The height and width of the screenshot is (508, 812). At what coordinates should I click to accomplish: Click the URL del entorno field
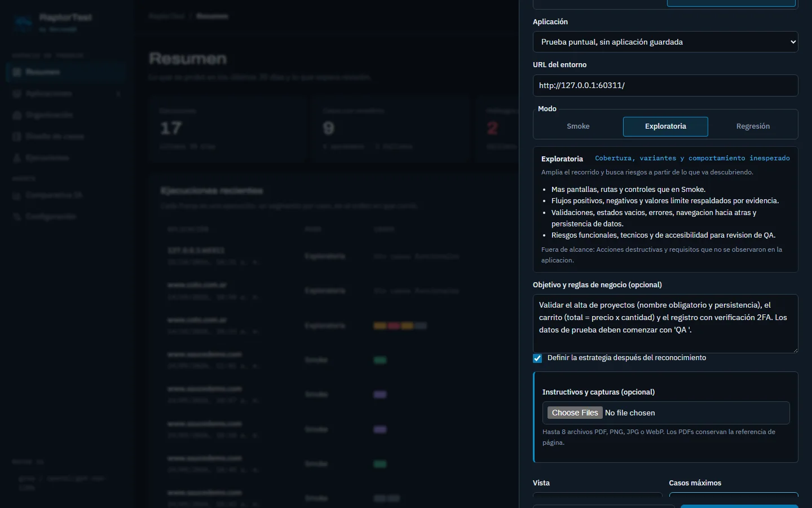click(x=665, y=85)
